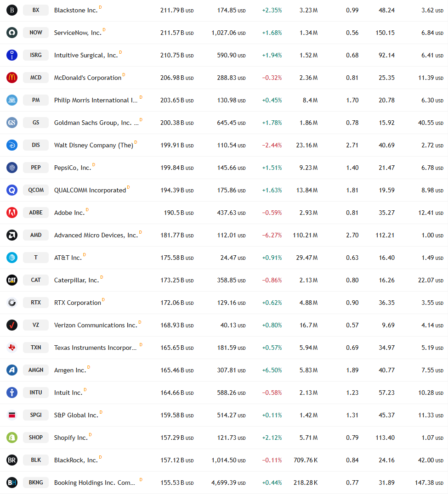Image resolution: width=448 pixels, height=494 pixels.
Task: Click the Goldman Sachs GS logo icon
Action: [x=12, y=123]
